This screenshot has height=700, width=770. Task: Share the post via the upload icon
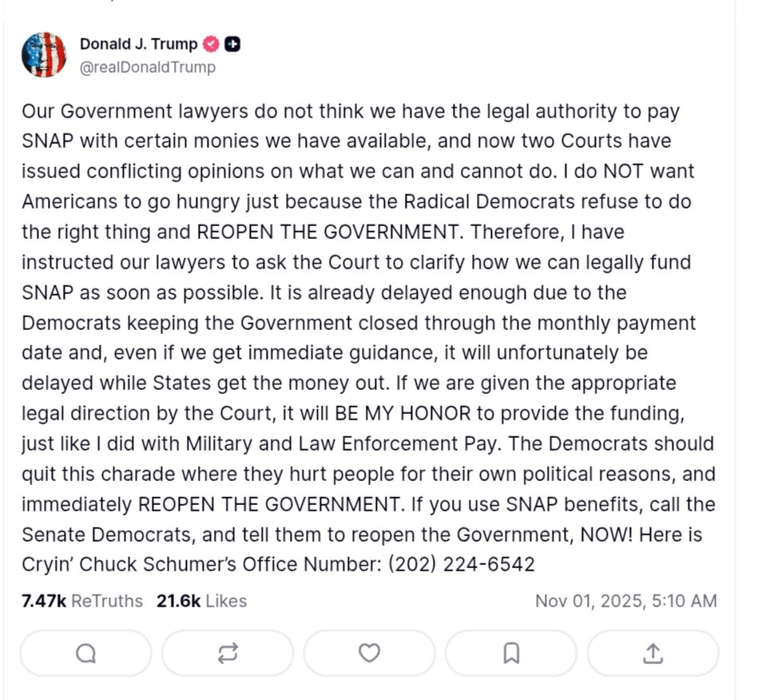tap(653, 654)
